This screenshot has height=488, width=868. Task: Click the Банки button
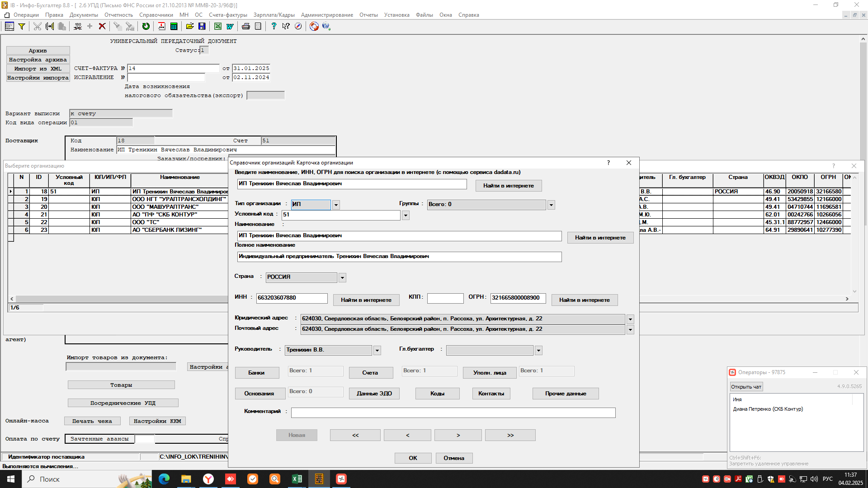tap(256, 373)
